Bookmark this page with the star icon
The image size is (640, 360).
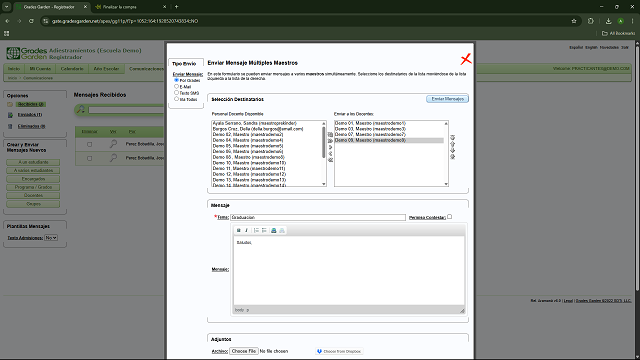574,21
